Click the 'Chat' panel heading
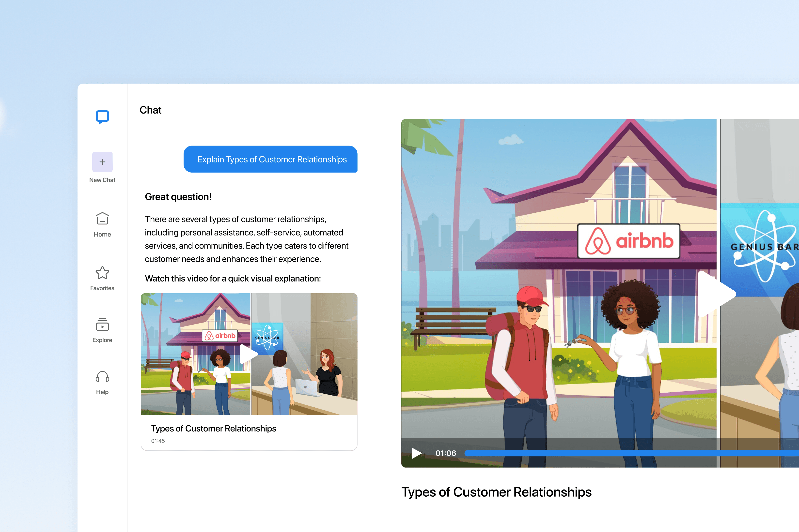 click(x=150, y=110)
